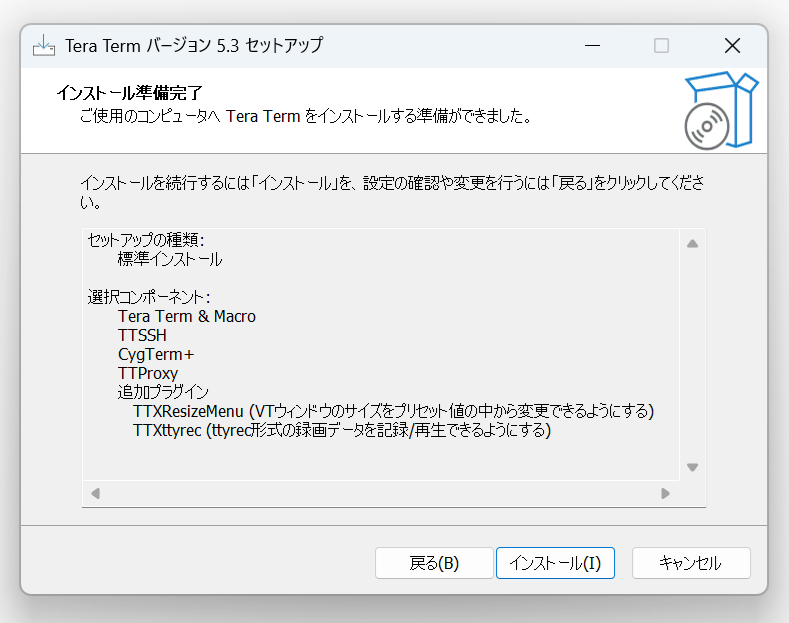The image size is (789, 623).
Task: Close the Tera Term setup window
Action: pos(732,46)
